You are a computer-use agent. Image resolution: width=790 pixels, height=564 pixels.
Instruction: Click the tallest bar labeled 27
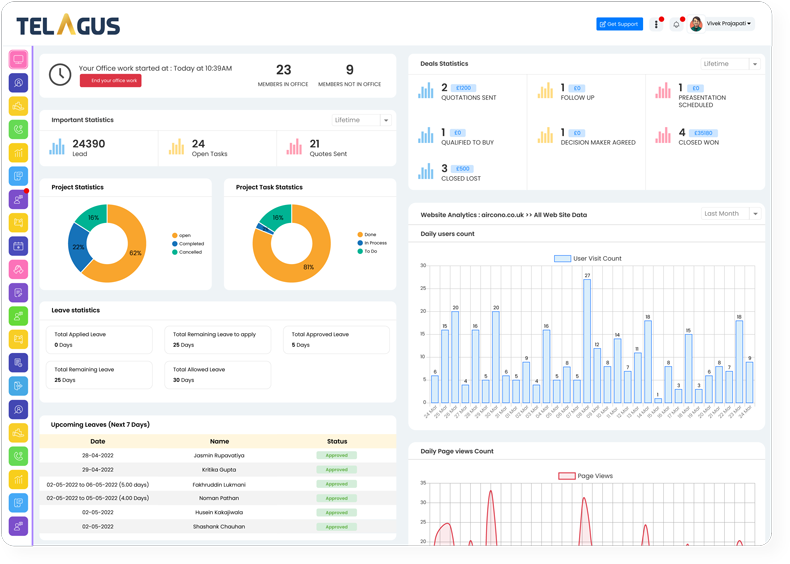[587, 341]
